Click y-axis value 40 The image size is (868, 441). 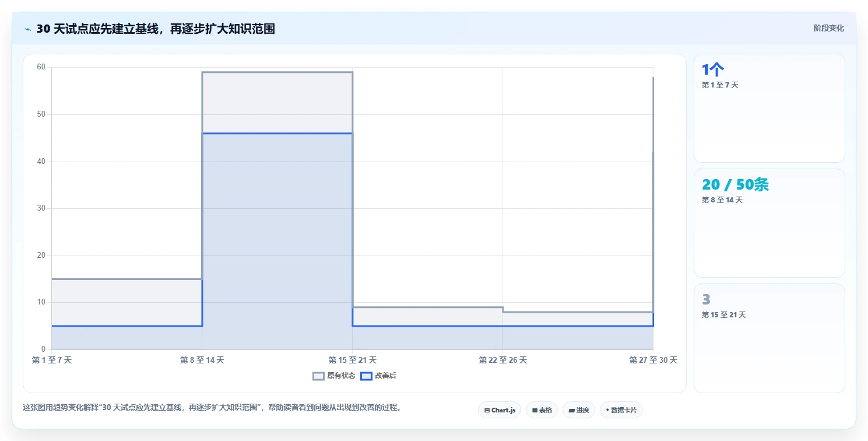41,161
